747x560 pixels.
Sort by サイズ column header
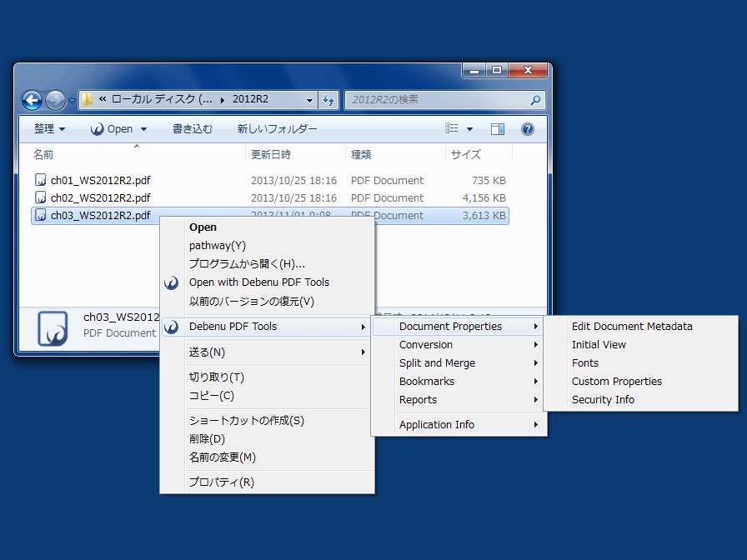tap(466, 154)
